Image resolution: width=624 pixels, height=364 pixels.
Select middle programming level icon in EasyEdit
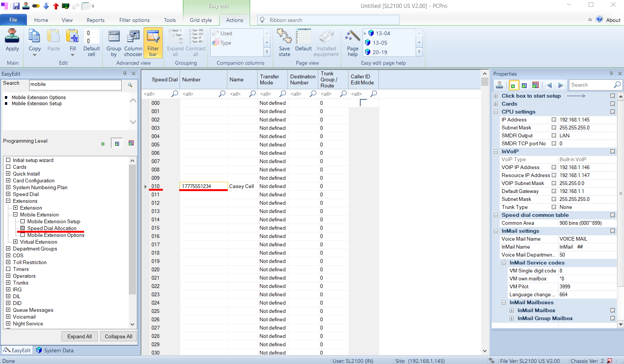[x=117, y=143]
